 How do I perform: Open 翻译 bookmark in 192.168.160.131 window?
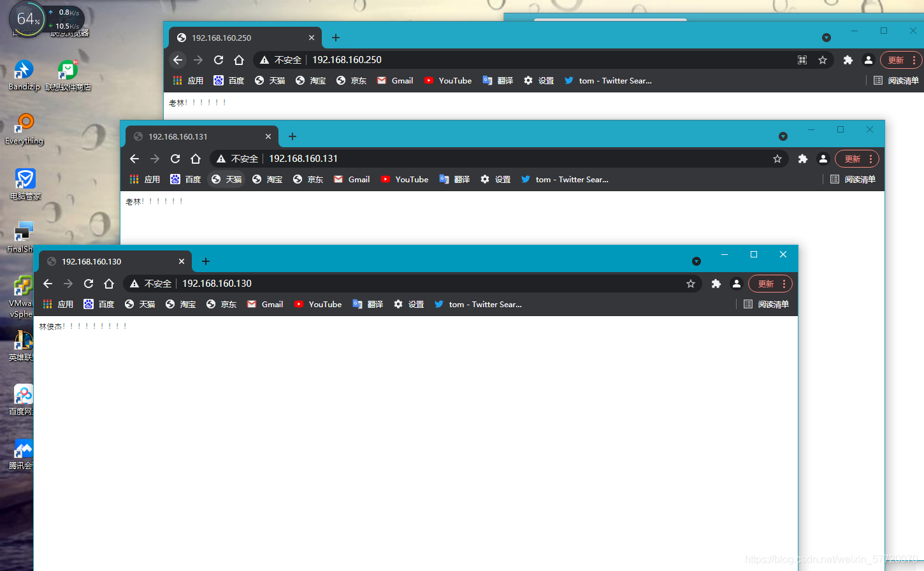coord(454,180)
